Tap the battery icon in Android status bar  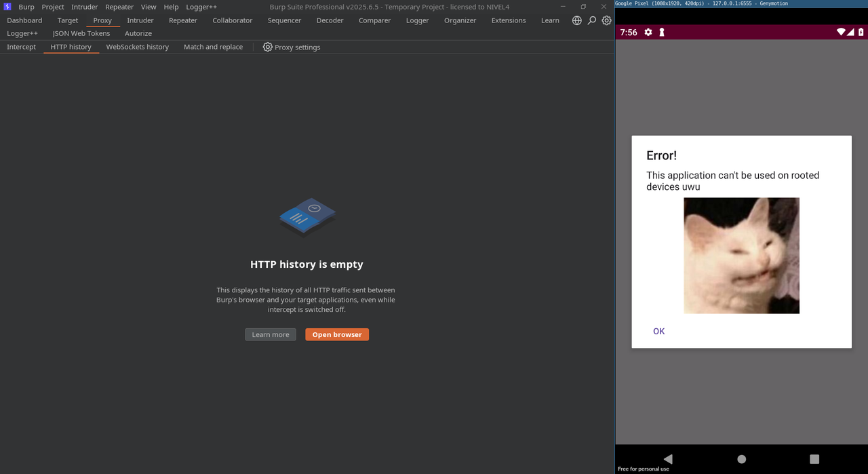click(861, 32)
